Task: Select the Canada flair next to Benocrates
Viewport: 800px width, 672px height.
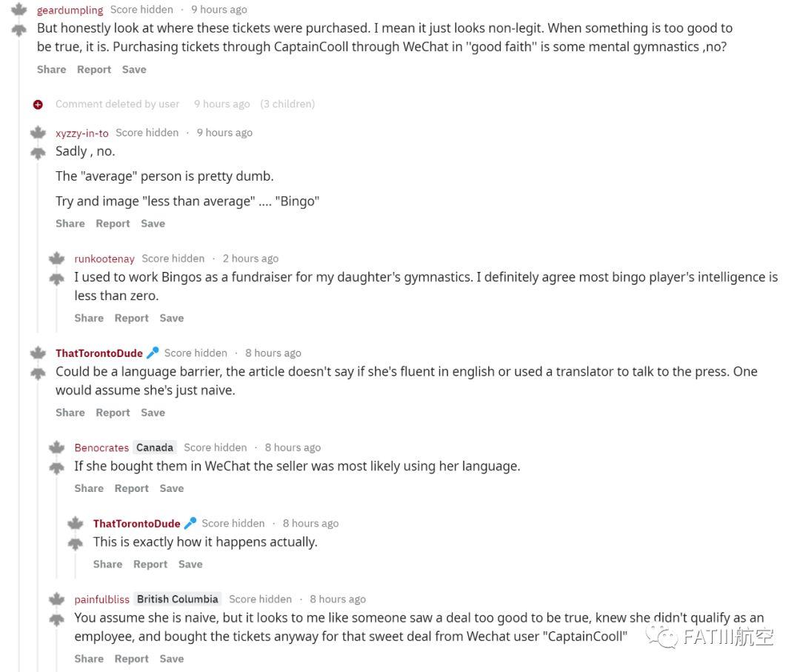Action: tap(155, 448)
